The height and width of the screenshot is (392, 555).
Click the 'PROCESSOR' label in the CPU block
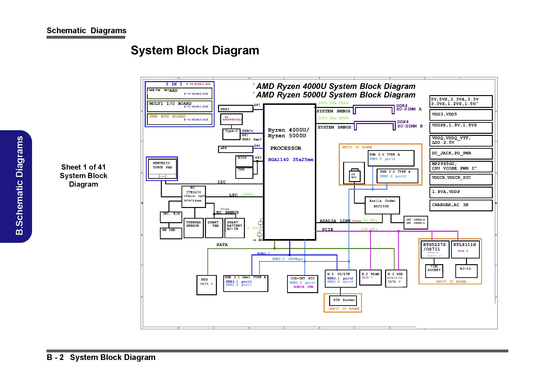pos(286,148)
